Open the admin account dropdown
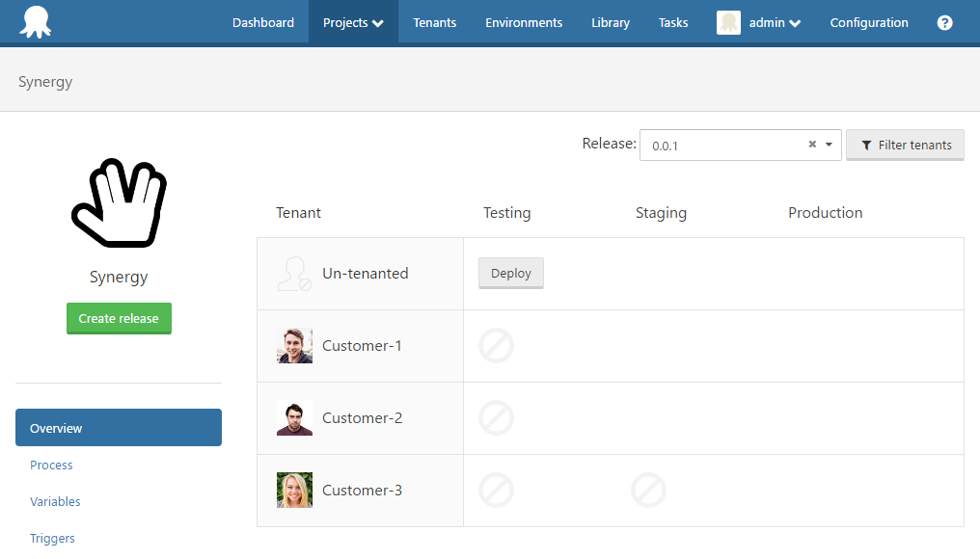The height and width of the screenshot is (559, 980). pos(767,22)
